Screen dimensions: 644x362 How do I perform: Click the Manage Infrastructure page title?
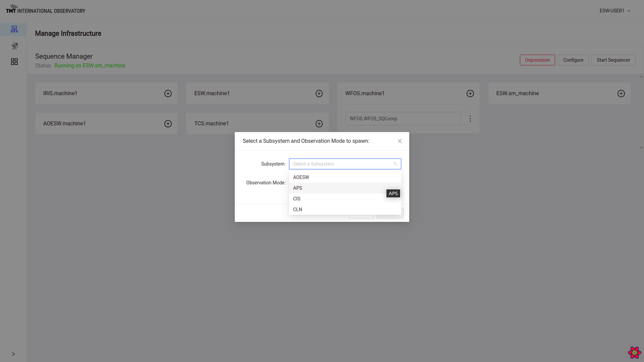tap(68, 34)
